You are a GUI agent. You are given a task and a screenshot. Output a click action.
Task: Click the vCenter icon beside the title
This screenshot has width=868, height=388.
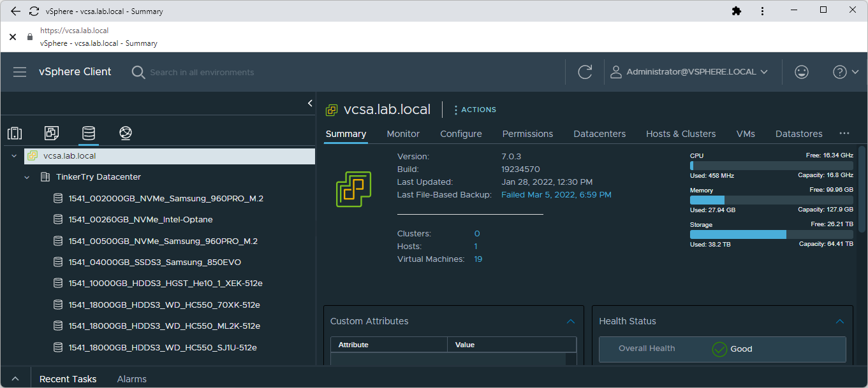click(332, 110)
